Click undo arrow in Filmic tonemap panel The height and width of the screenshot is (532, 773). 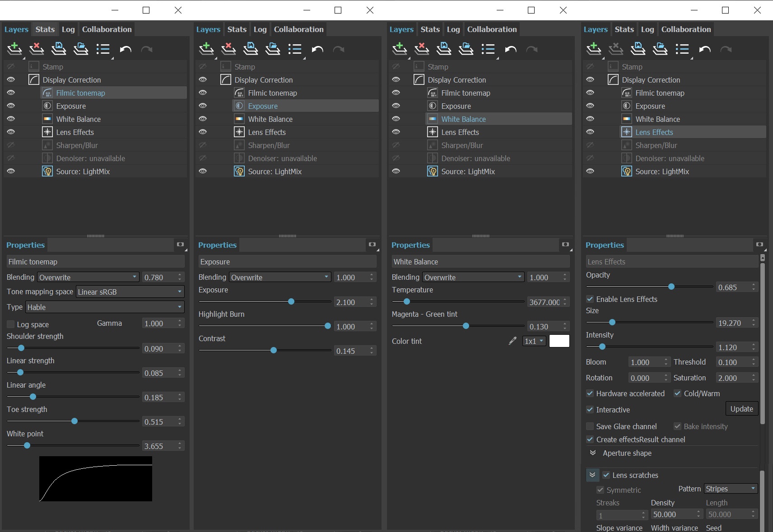coord(126,49)
